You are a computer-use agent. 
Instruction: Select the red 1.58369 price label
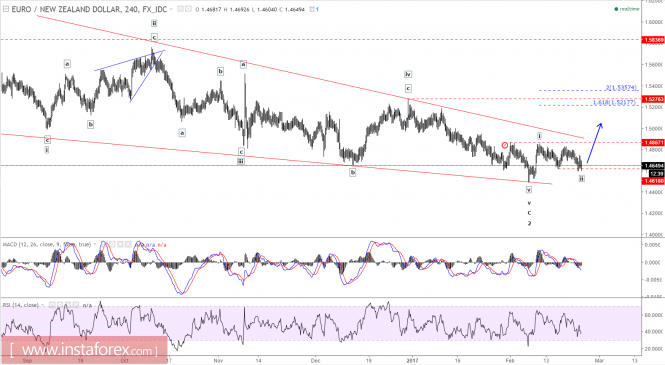[x=654, y=40]
